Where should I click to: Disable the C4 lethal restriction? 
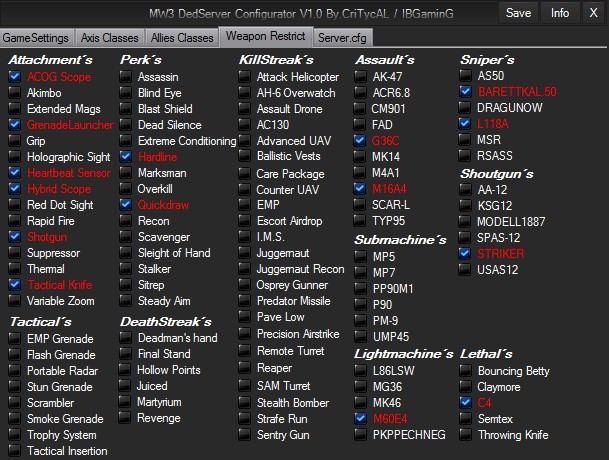[x=465, y=402]
